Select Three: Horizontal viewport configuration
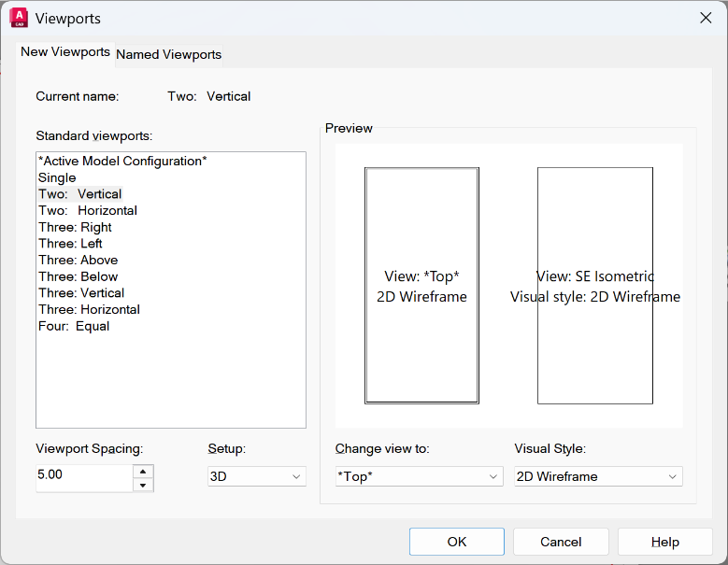Image resolution: width=728 pixels, height=565 pixels. click(x=89, y=310)
